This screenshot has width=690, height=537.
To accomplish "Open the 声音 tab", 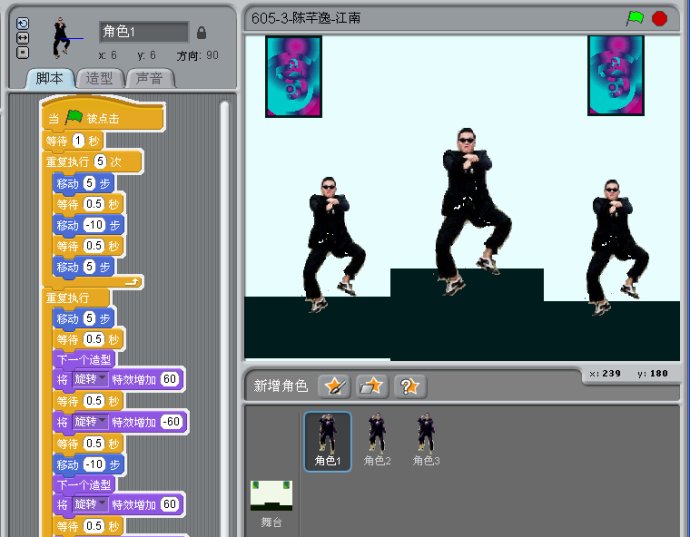I will pyautogui.click(x=150, y=78).
